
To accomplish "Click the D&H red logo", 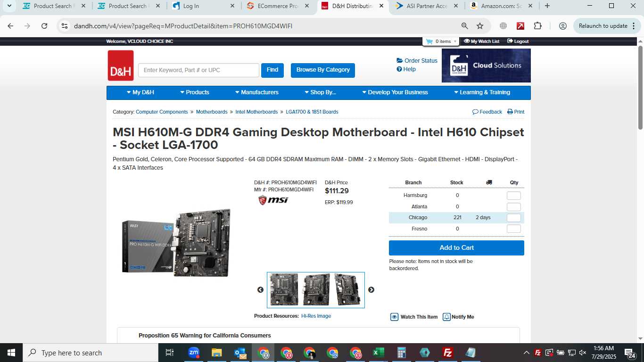I will tap(121, 66).
